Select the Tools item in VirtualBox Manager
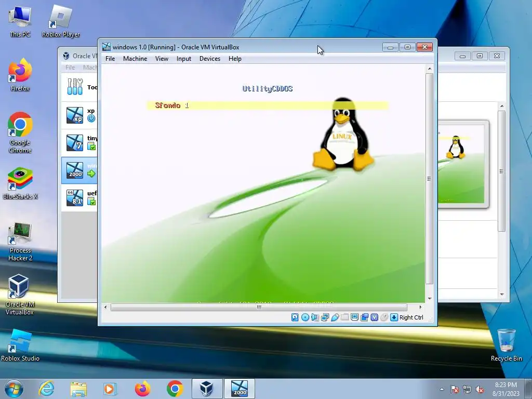This screenshot has width=532, height=399. 79,87
